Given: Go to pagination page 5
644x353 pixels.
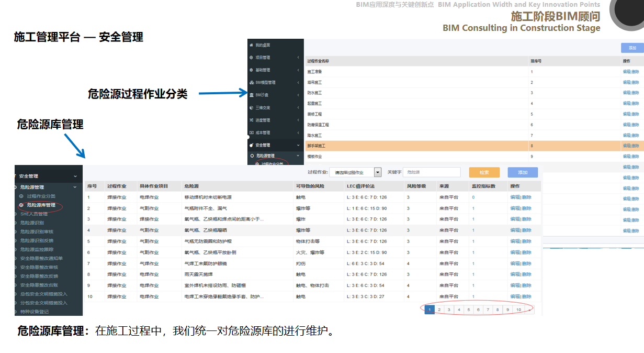Looking at the screenshot, I should click(469, 310).
